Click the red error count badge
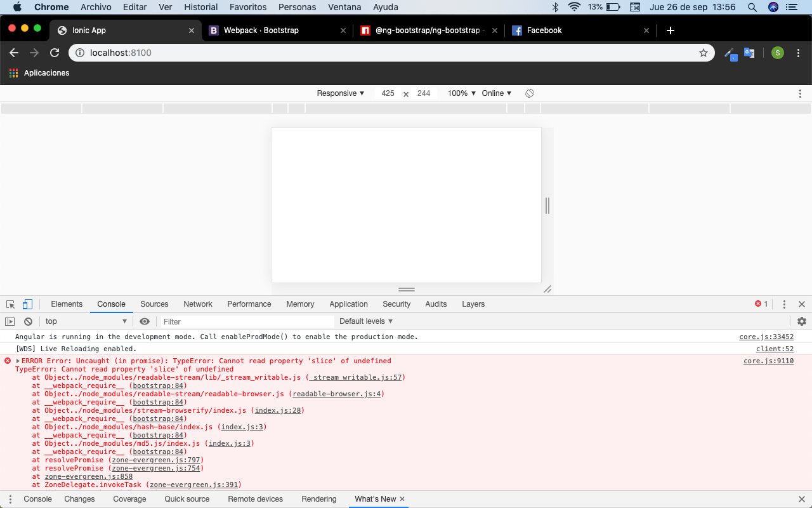The height and width of the screenshot is (508, 812). (x=761, y=304)
